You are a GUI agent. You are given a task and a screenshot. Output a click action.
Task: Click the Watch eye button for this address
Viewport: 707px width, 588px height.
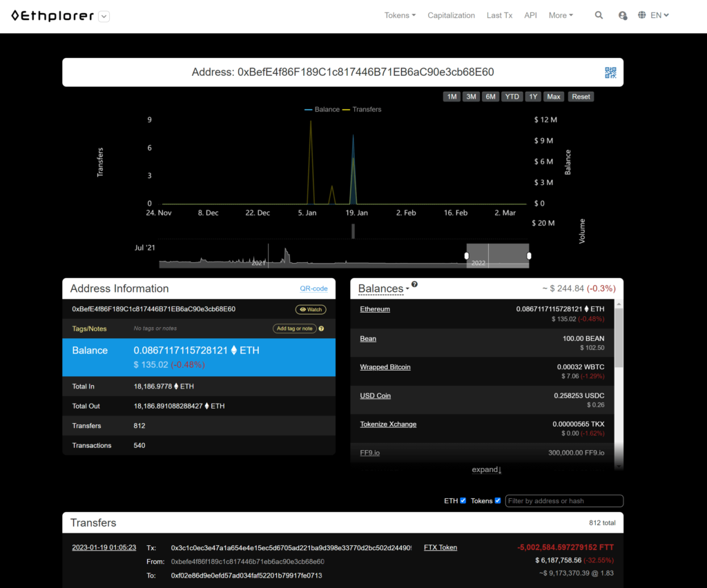coord(311,309)
